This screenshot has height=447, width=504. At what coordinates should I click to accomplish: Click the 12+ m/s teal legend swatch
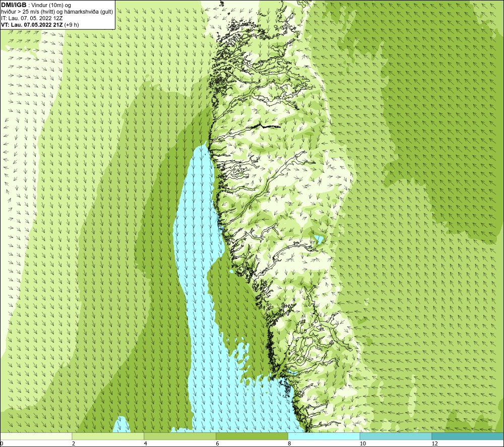point(468,436)
